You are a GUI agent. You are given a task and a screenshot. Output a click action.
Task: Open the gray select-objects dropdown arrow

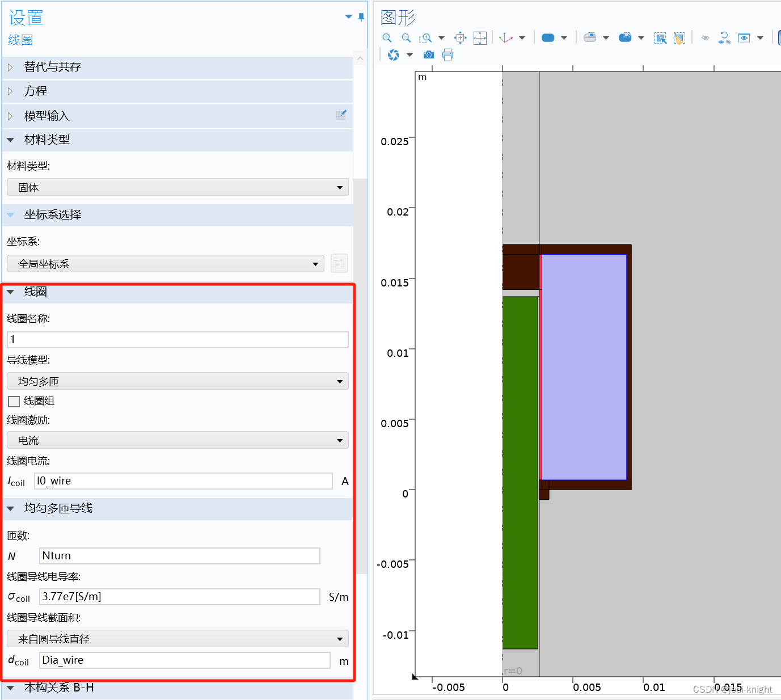coord(606,38)
